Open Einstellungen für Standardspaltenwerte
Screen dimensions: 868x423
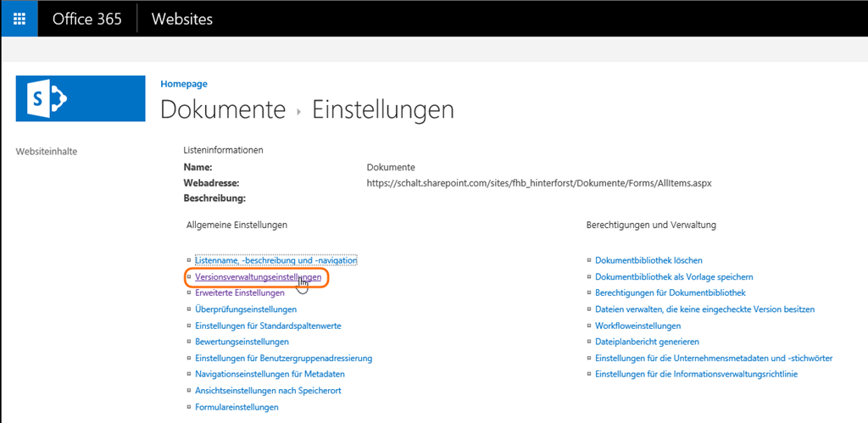tap(268, 326)
